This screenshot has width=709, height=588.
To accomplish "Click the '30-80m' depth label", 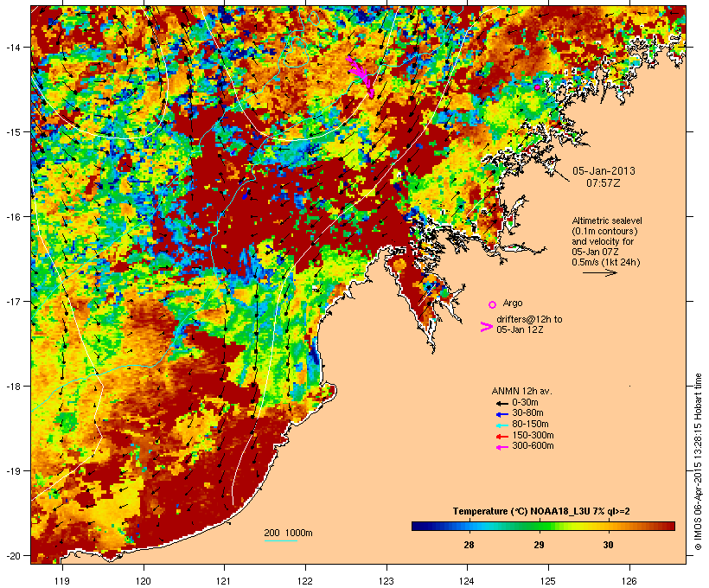I will tap(527, 413).
